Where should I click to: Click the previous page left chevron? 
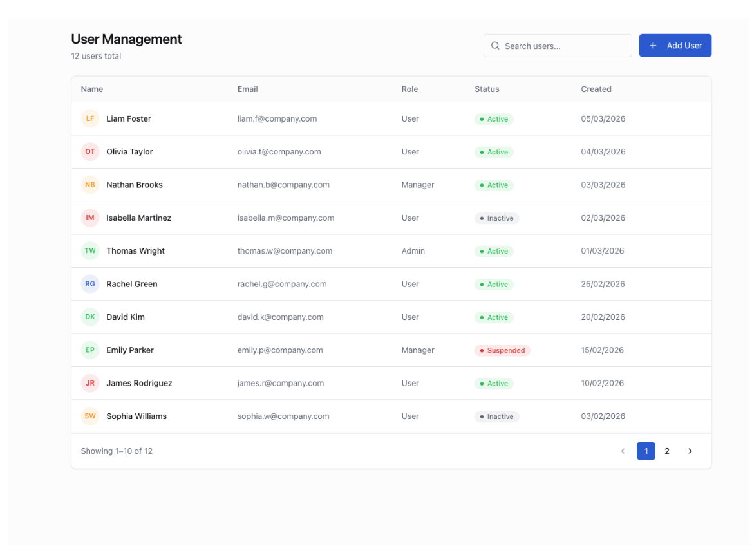(623, 451)
